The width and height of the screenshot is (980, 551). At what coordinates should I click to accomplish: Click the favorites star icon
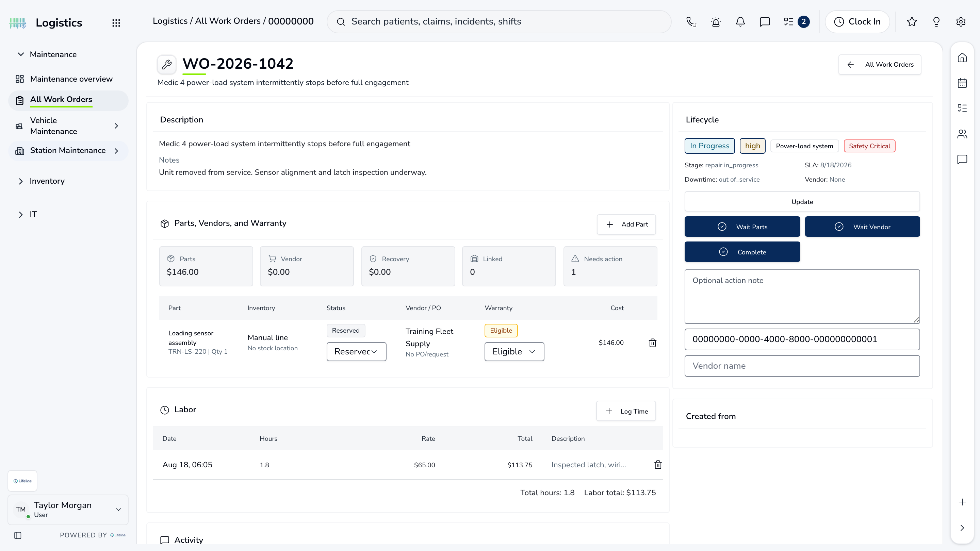(x=912, y=22)
